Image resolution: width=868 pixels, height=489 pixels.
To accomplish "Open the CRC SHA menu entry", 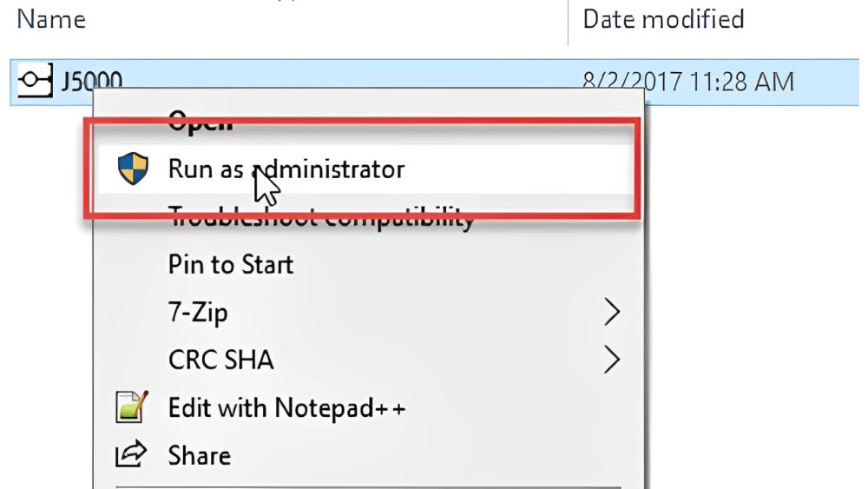I will click(x=220, y=359).
